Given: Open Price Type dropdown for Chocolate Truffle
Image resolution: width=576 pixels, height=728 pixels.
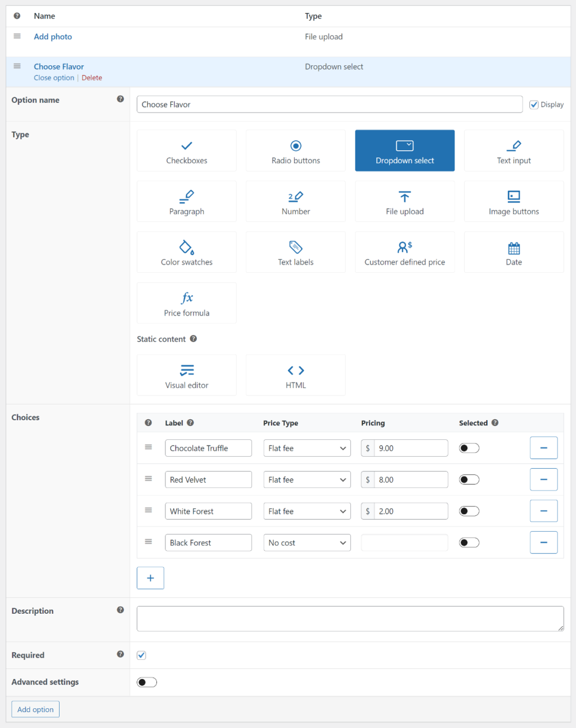Looking at the screenshot, I should pos(307,448).
